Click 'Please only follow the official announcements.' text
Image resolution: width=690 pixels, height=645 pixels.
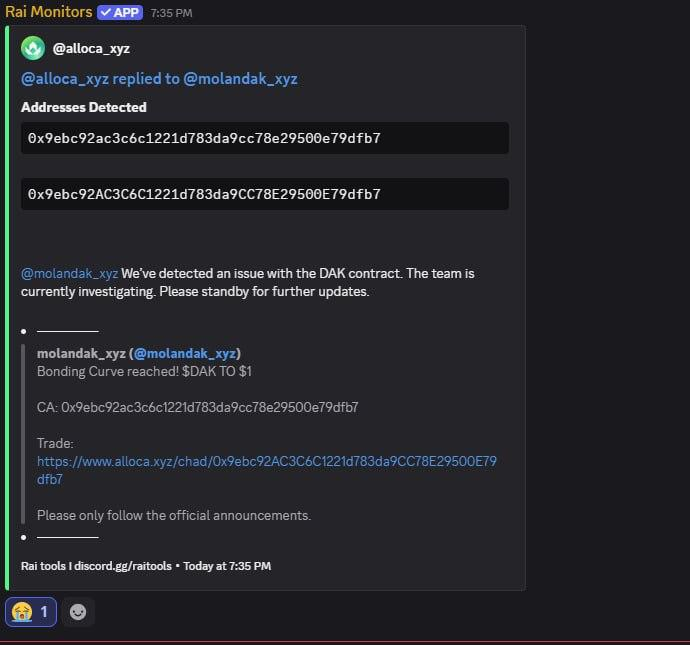pos(174,515)
